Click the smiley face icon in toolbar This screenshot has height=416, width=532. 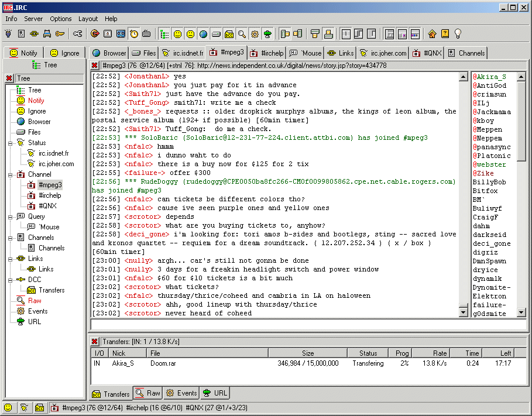177,33
